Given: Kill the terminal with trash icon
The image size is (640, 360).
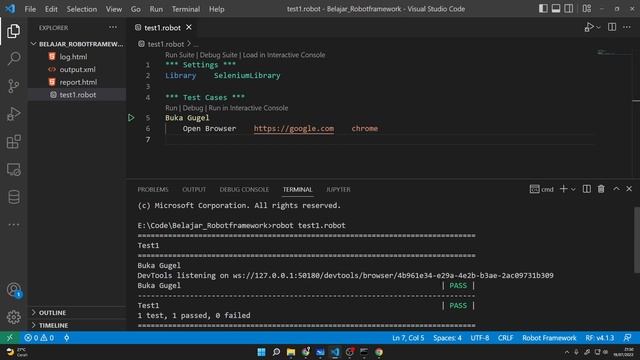Looking at the screenshot, I should [x=601, y=189].
